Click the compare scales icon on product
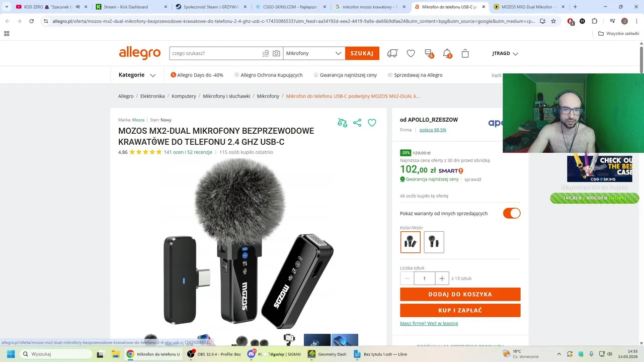The height and width of the screenshot is (362, 644). coord(342,123)
